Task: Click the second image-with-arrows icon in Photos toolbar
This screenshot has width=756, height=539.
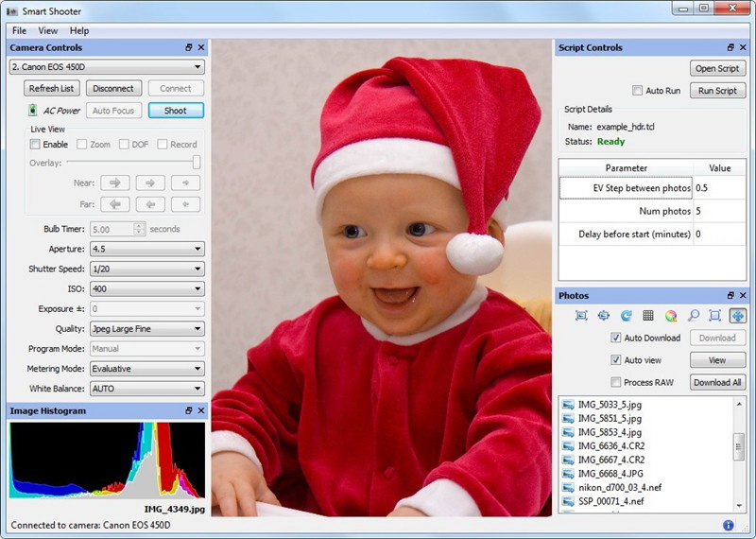Action: [x=603, y=316]
